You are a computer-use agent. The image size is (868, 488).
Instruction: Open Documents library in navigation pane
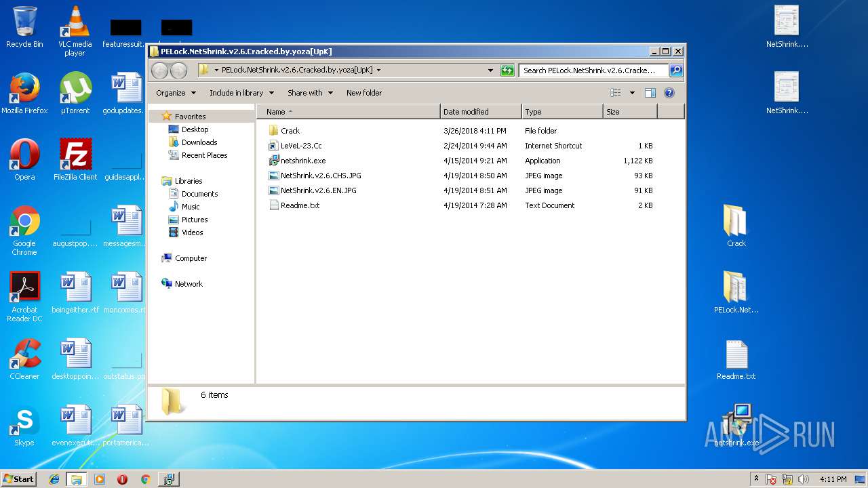point(199,194)
